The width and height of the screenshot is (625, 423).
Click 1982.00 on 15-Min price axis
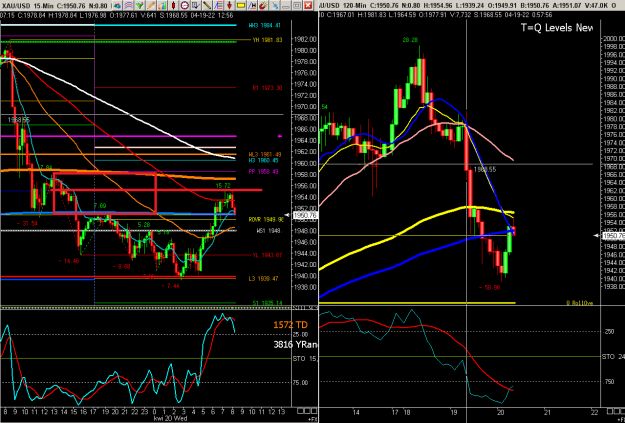(305, 39)
